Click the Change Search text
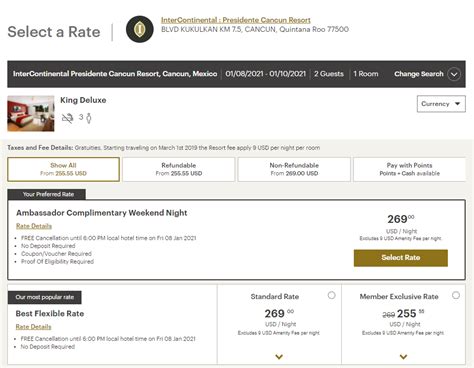Image resolution: width=474 pixels, height=368 pixels. (419, 74)
